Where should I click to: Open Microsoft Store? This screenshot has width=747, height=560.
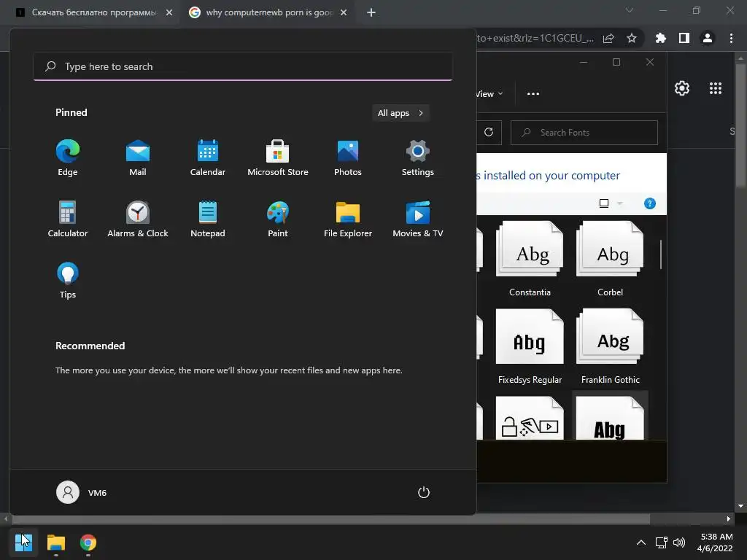click(278, 158)
